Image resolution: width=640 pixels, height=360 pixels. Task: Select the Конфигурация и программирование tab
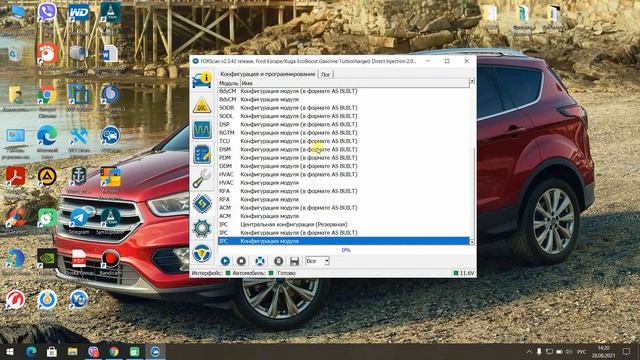tap(268, 74)
